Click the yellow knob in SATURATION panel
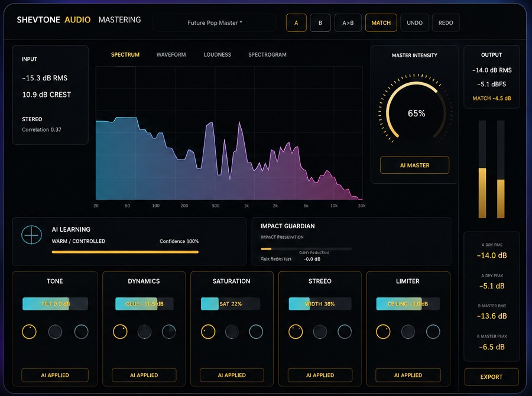 (x=208, y=332)
